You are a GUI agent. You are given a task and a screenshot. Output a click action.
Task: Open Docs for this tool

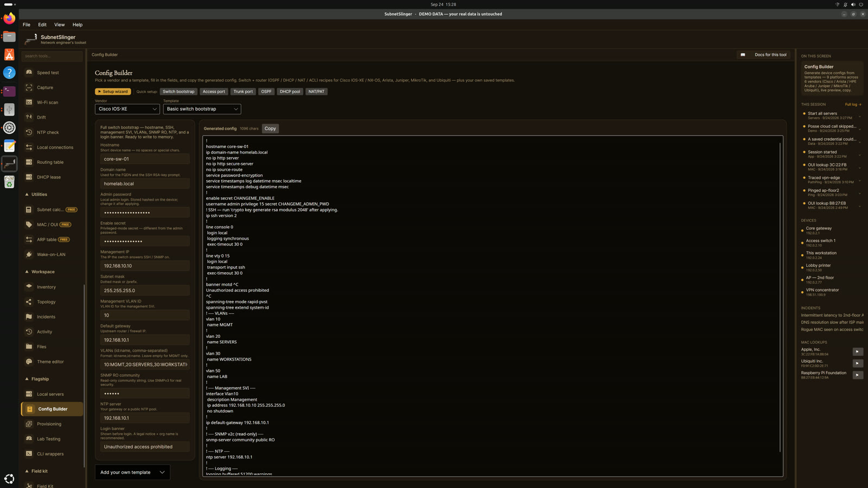pyautogui.click(x=764, y=55)
